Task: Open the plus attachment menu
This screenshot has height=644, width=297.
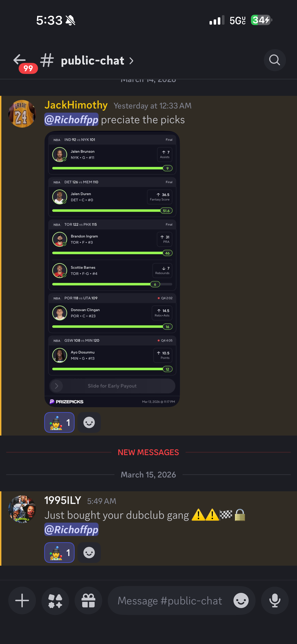Action: [x=22, y=600]
